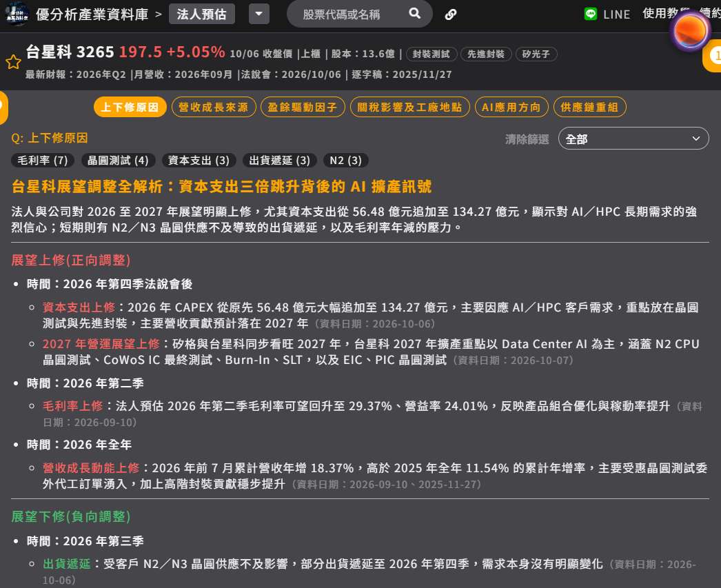721x588 pixels.
Task: Click the Q: 上下修原因 question label
Action: (x=49, y=138)
